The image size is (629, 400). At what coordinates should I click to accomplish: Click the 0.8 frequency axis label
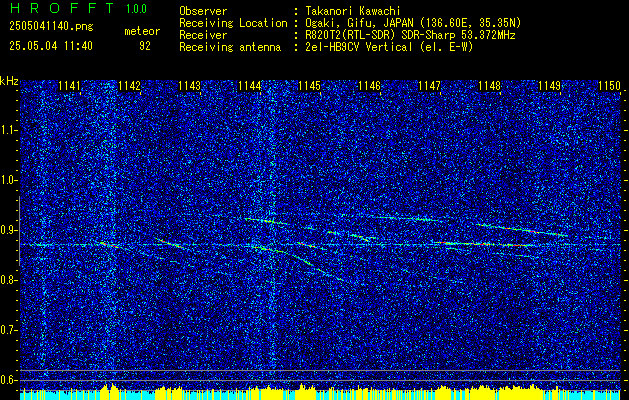pos(7,280)
